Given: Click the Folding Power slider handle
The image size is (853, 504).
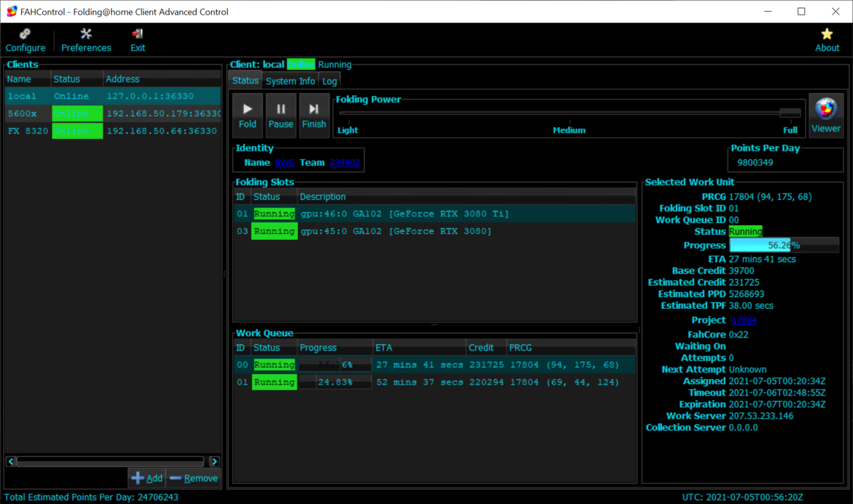Looking at the screenshot, I should point(790,113).
